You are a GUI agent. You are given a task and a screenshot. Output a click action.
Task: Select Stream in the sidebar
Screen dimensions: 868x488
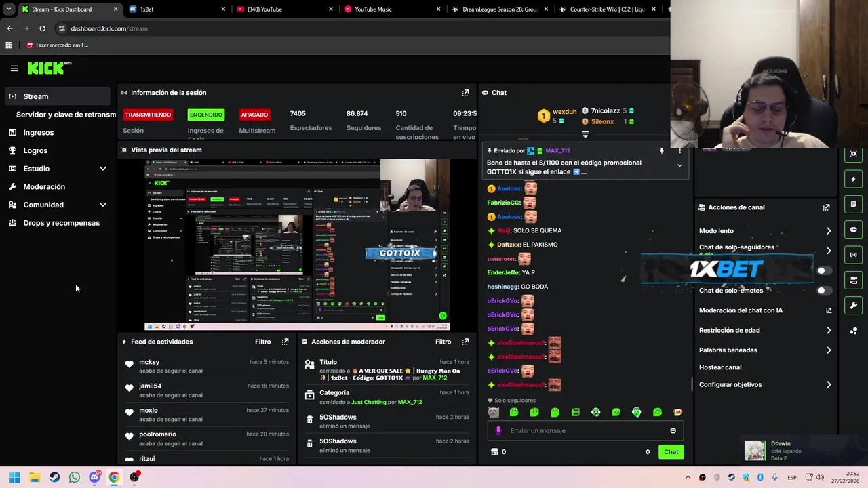(x=57, y=96)
